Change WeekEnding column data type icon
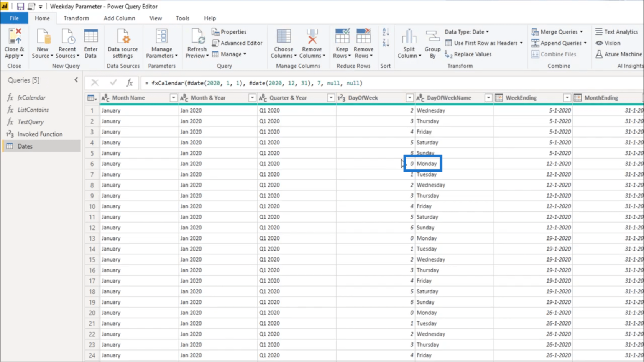This screenshot has width=644, height=362. tap(499, 98)
